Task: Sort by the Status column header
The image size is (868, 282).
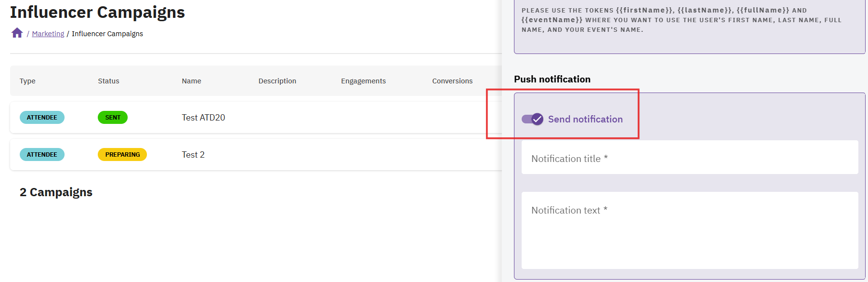Action: click(108, 81)
